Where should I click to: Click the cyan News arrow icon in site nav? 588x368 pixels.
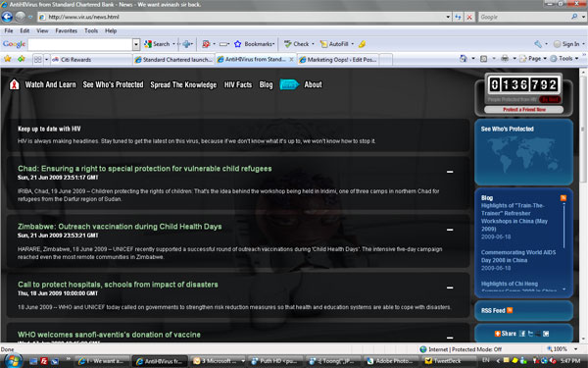289,84
